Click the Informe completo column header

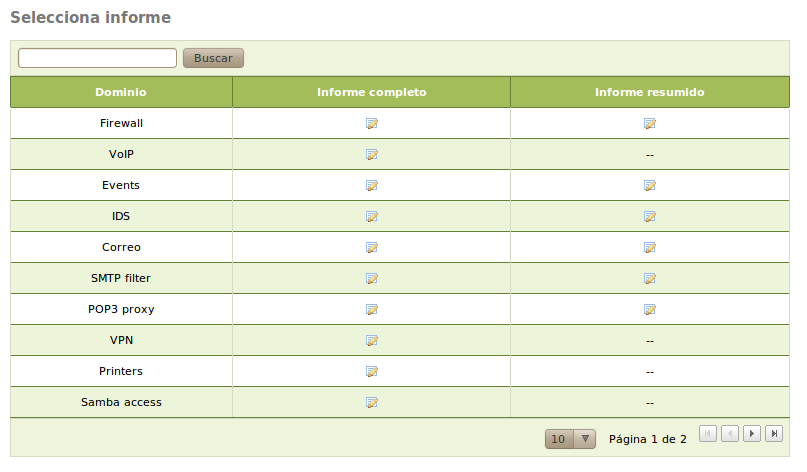pyautogui.click(x=371, y=92)
